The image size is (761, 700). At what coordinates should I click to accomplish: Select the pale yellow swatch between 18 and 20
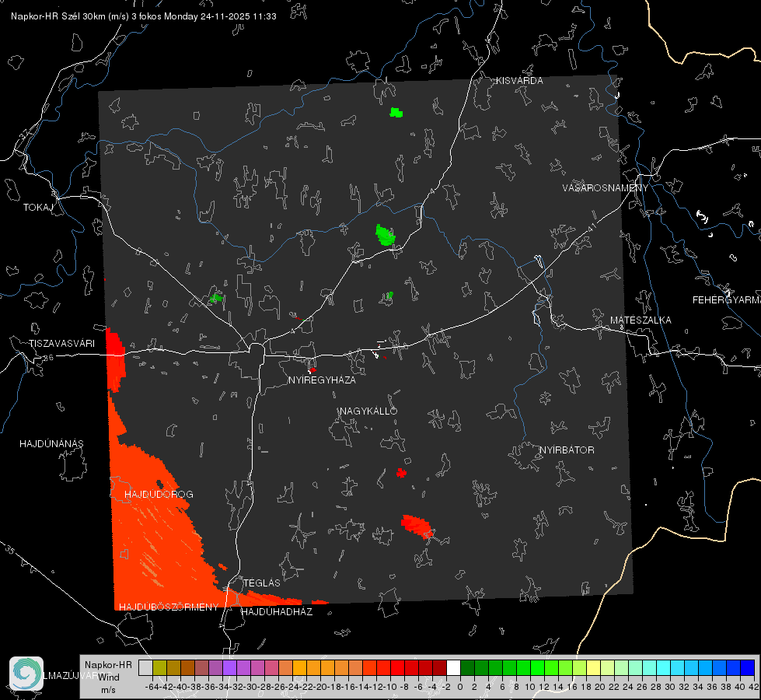tap(593, 667)
